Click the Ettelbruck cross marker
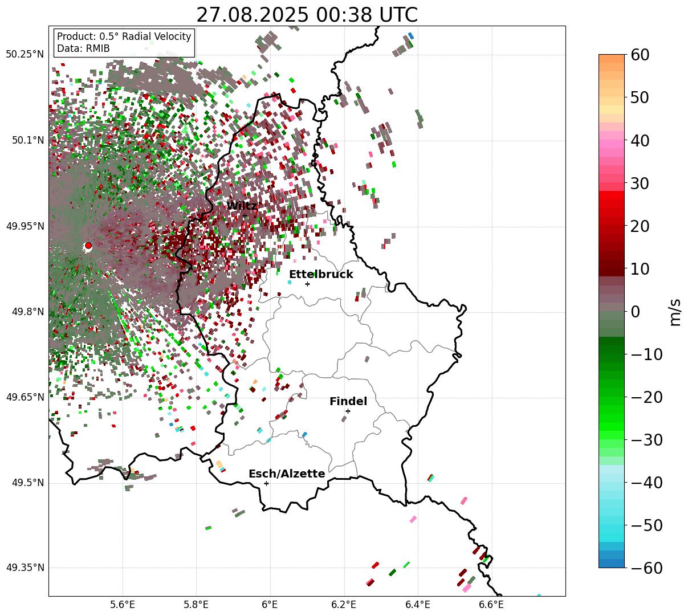This screenshot has width=688, height=616. pos(307,284)
